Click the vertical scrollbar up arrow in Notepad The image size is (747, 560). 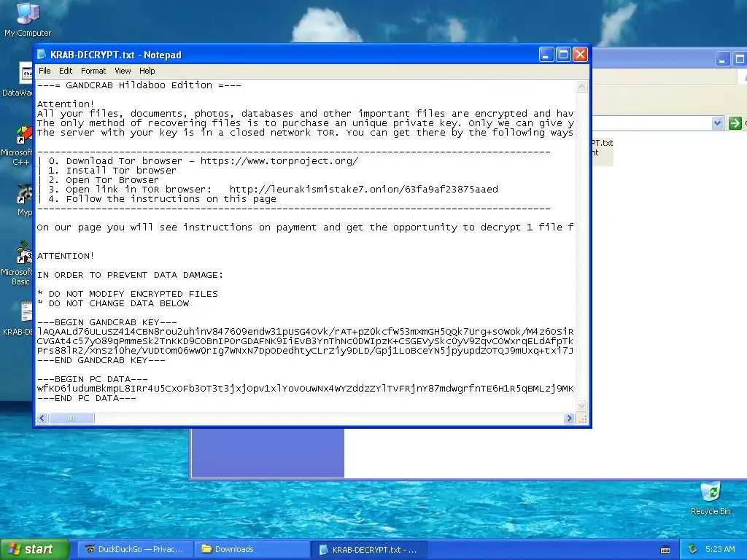pyautogui.click(x=581, y=87)
